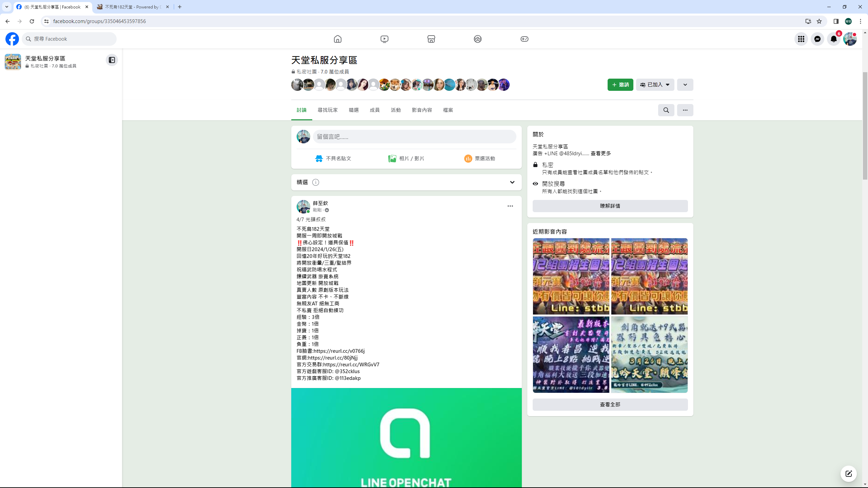Click the 7.0 萬位成員 member count
The height and width of the screenshot is (488, 868).
pyautogui.click(x=335, y=72)
